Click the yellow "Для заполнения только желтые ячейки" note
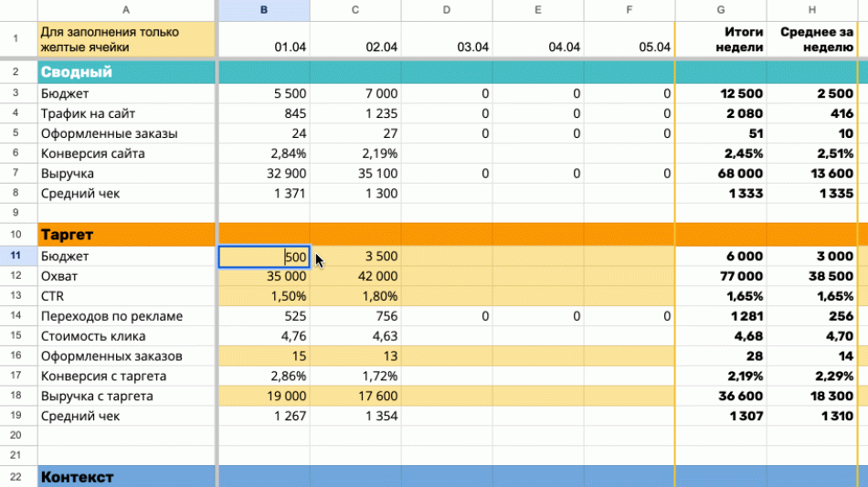This screenshot has width=868, height=487. pos(125,39)
